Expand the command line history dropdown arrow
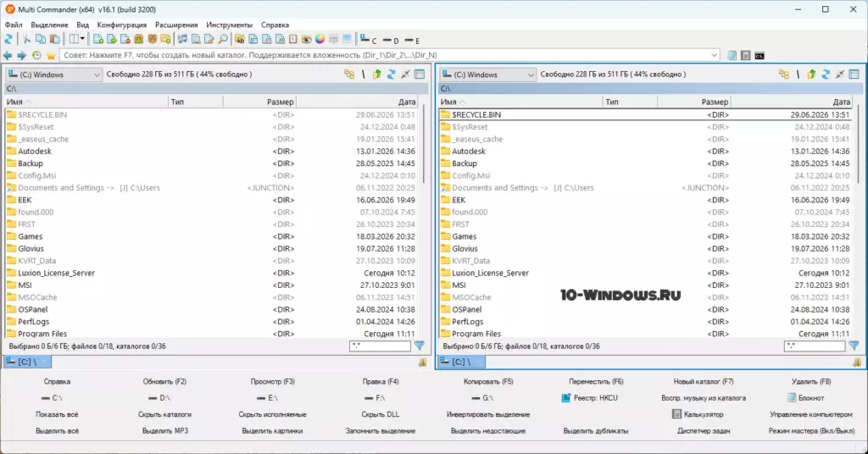 [714, 55]
